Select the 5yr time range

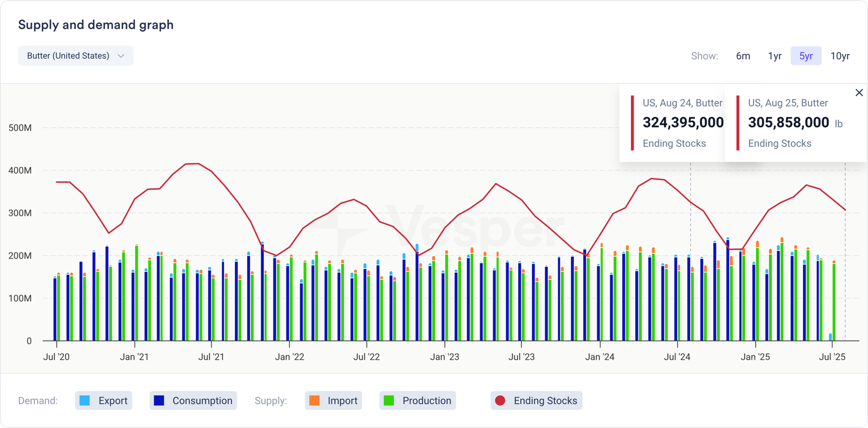point(806,56)
